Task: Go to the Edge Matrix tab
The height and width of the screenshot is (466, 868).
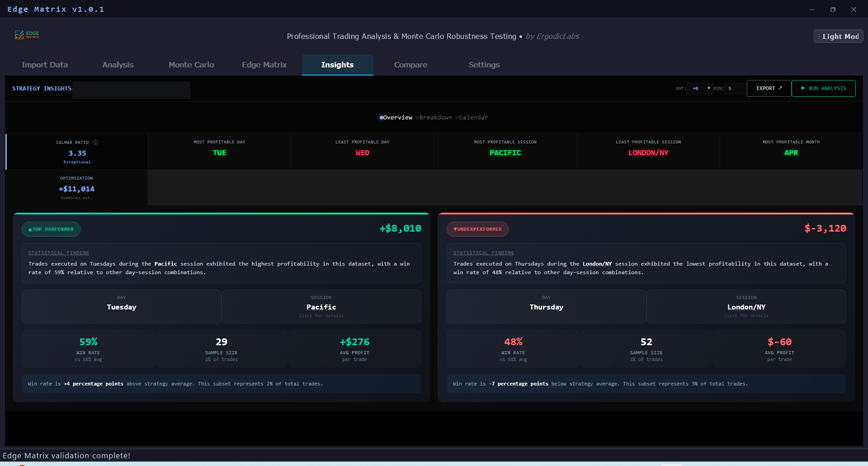Action: [264, 65]
